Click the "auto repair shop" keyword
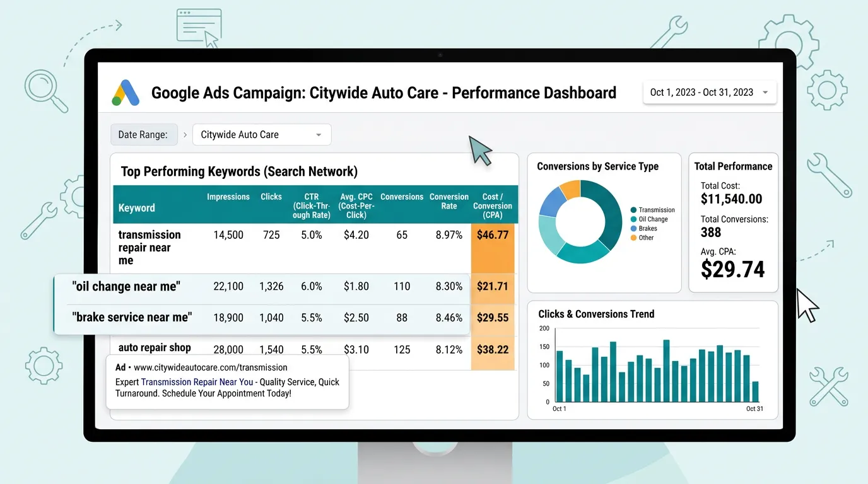The height and width of the screenshot is (484, 868). [155, 347]
